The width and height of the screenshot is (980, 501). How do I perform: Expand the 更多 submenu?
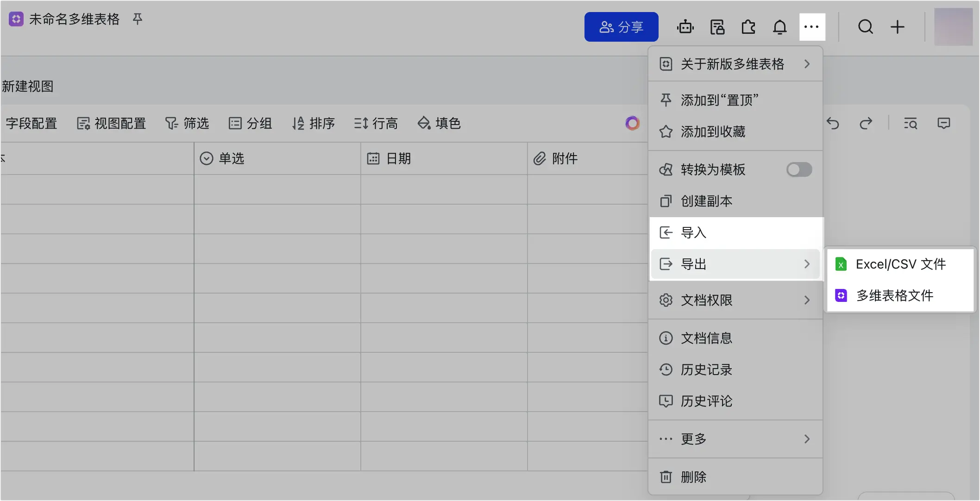click(x=735, y=438)
